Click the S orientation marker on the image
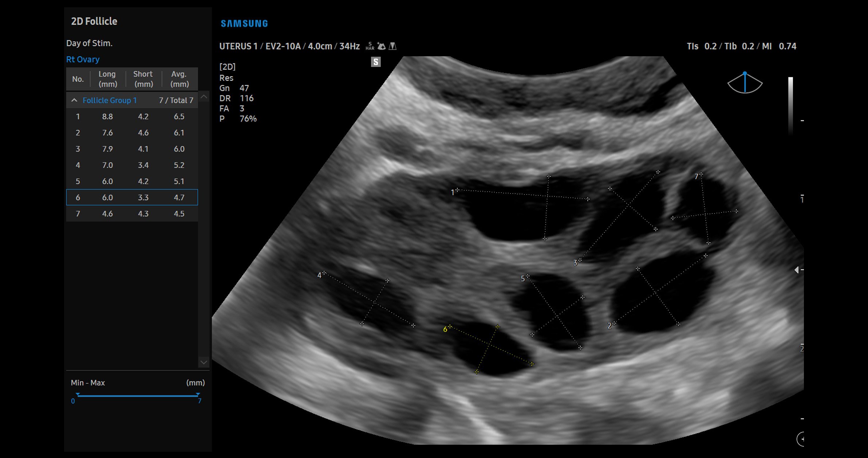Screen dimensions: 868x458 pos(376,62)
